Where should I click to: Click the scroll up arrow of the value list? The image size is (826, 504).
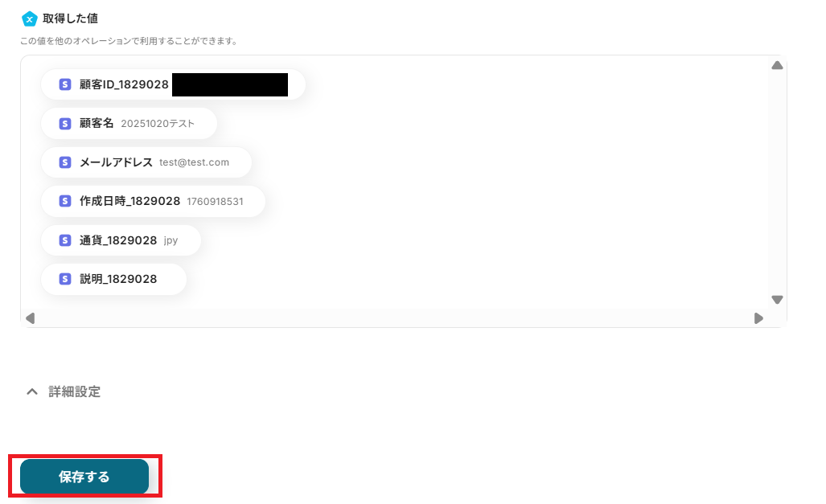[777, 65]
